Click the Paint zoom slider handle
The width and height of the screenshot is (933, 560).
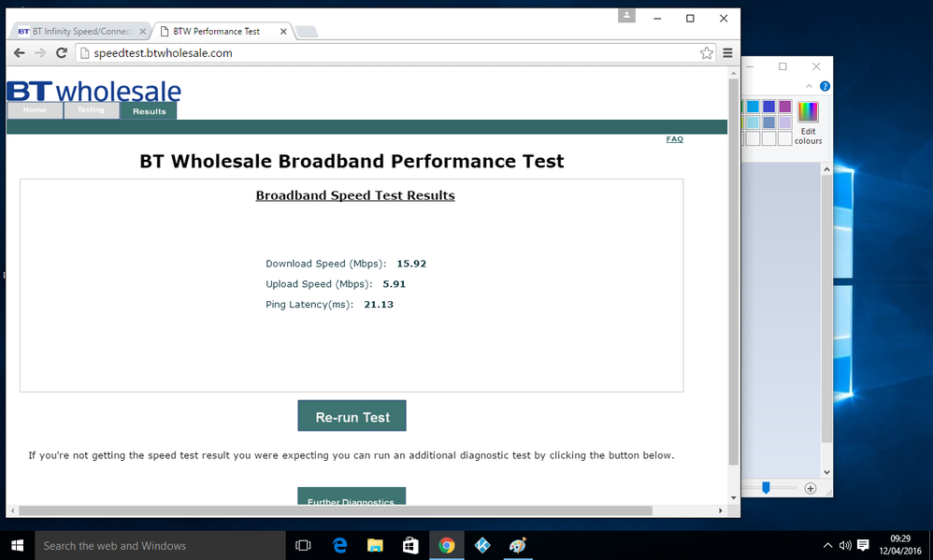coord(766,488)
